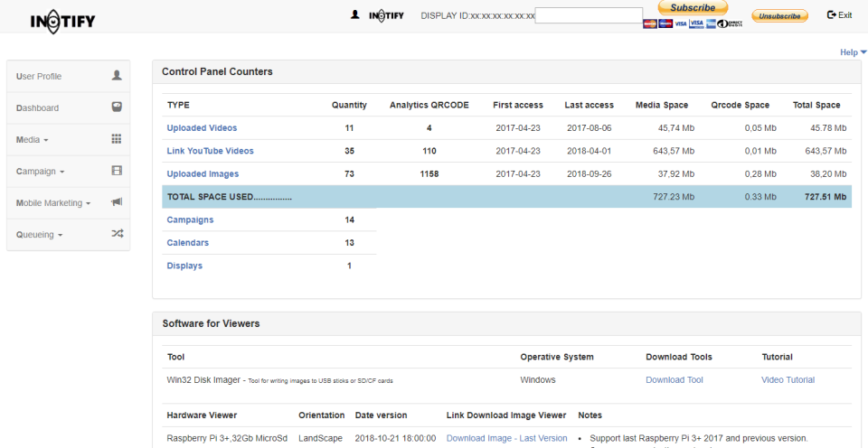Open the Uploaded Videos link

(202, 128)
